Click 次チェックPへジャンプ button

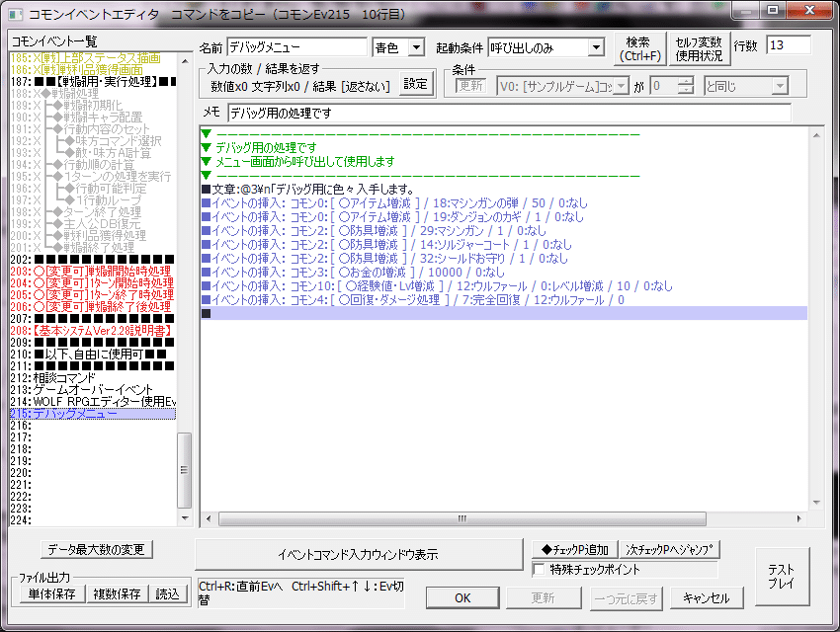point(668,549)
